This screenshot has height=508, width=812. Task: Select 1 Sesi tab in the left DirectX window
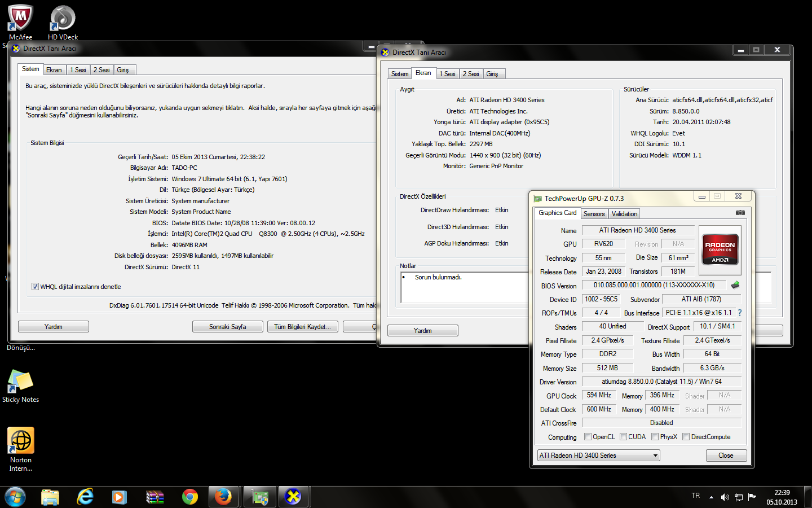[x=78, y=70]
